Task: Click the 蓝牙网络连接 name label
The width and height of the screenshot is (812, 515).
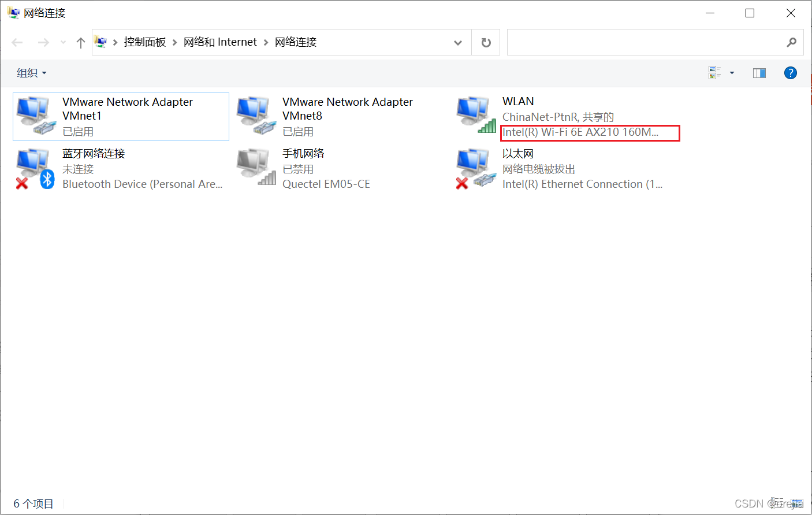Action: click(94, 154)
